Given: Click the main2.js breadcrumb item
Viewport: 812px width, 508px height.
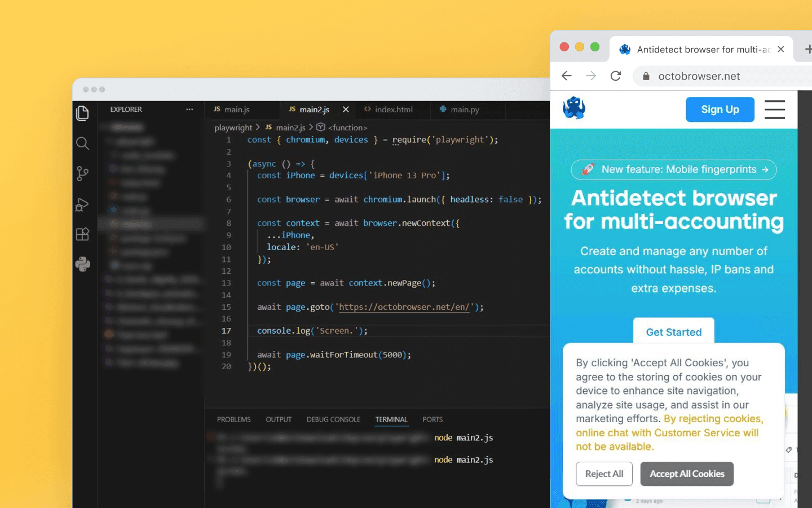Looking at the screenshot, I should click(290, 128).
